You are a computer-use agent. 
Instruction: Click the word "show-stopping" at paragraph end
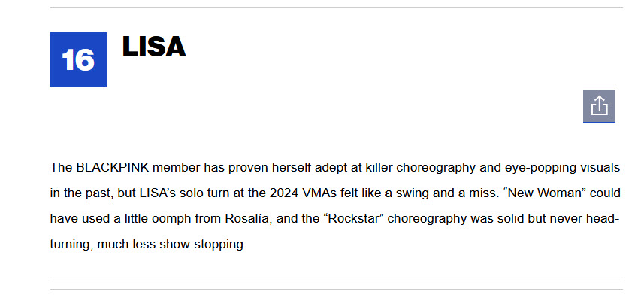pos(203,245)
